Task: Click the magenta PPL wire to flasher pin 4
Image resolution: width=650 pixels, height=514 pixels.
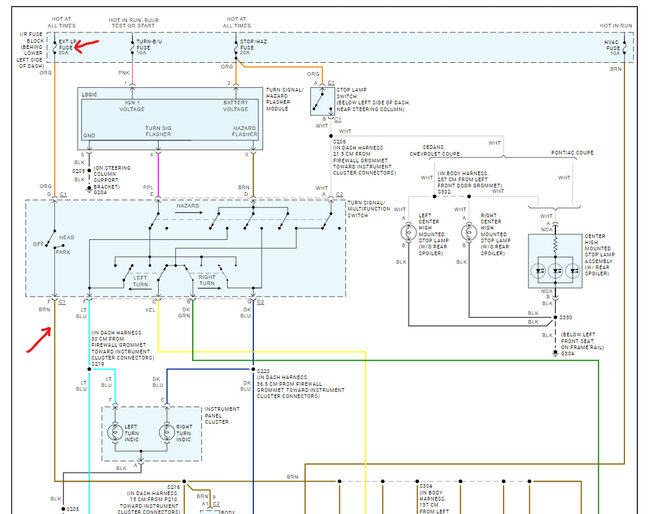Action: pos(158,175)
